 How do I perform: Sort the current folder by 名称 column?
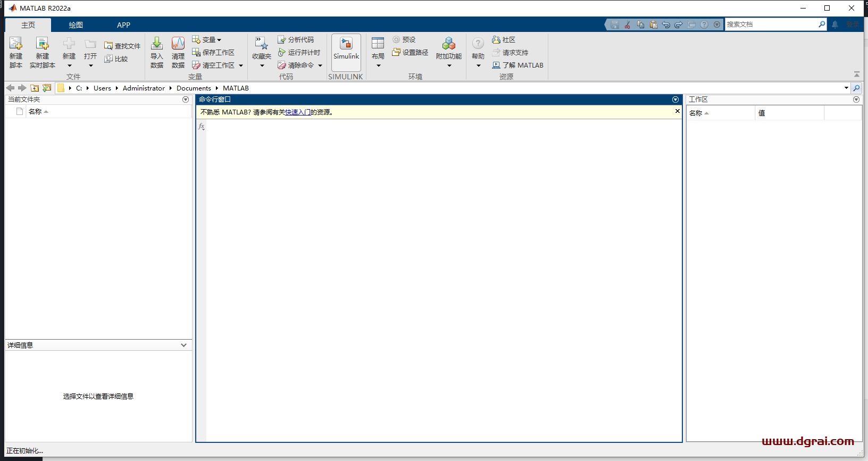38,111
